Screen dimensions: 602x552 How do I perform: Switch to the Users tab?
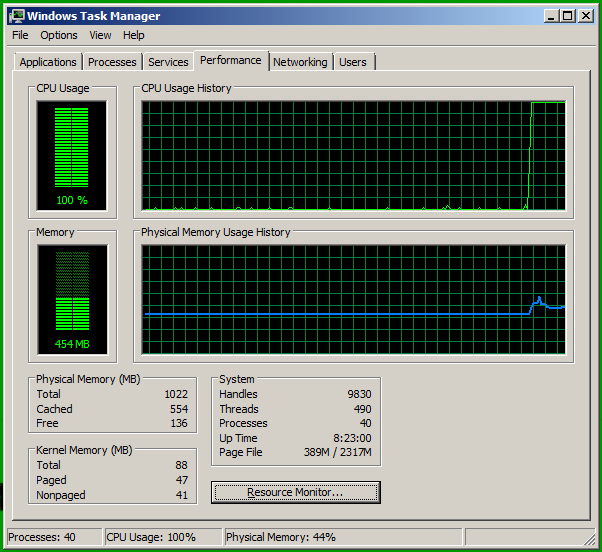click(353, 62)
